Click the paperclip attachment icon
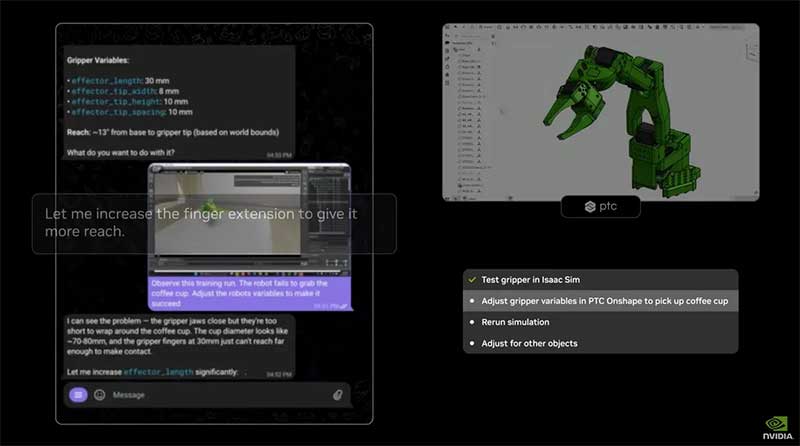Image resolution: width=800 pixels, height=446 pixels. pyautogui.click(x=337, y=394)
